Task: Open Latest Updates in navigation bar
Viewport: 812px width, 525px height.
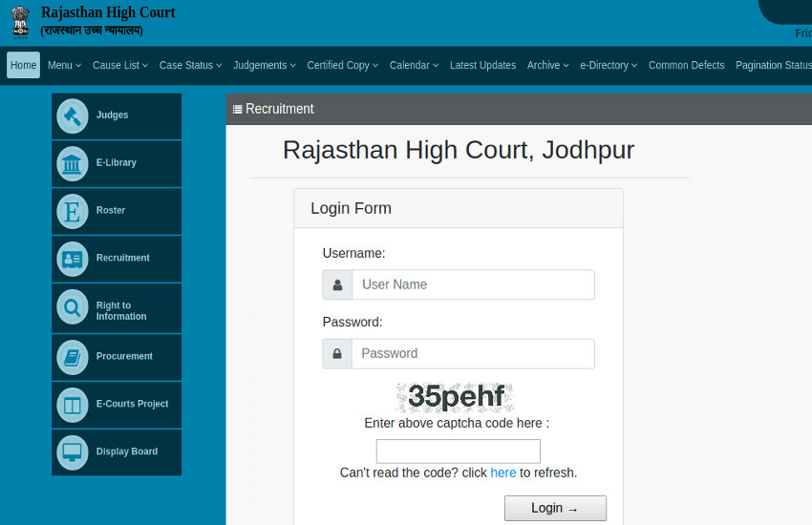Action: point(482,66)
